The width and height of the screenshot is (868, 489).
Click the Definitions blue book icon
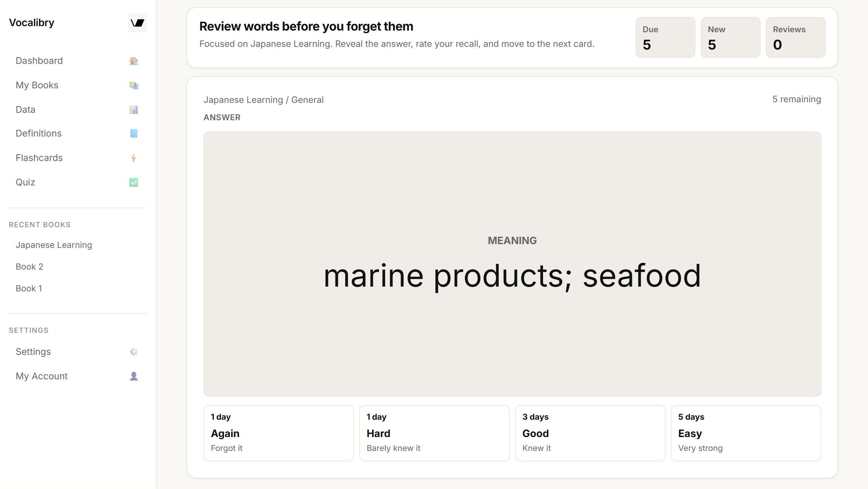click(134, 133)
